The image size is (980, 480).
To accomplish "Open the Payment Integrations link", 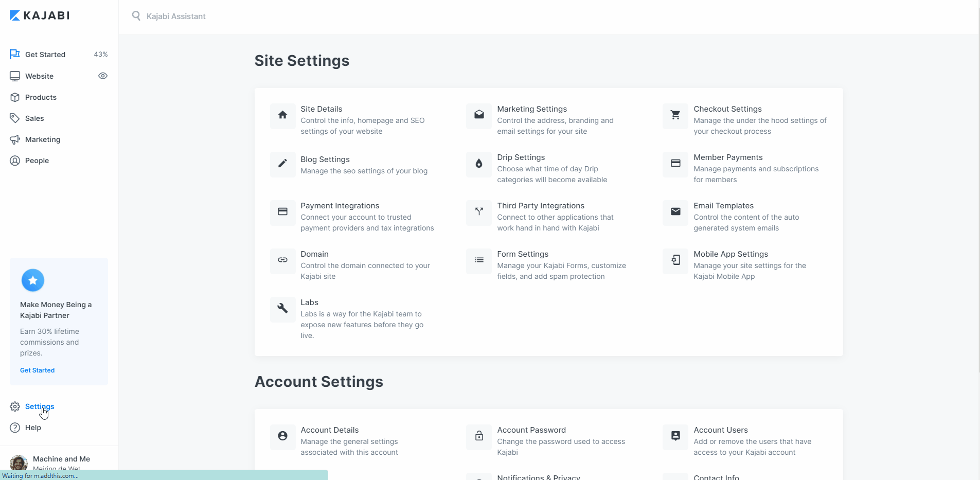I will coord(340,206).
